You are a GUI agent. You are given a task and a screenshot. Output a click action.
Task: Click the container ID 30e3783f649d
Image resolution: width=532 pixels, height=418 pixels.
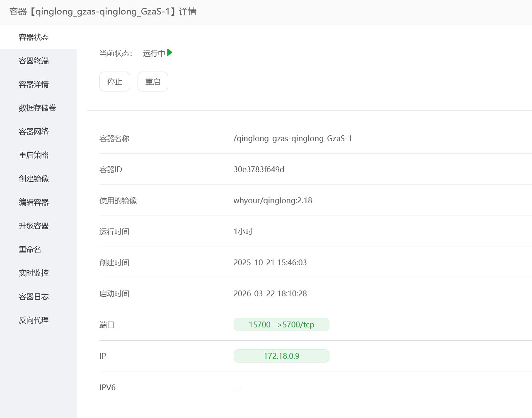(259, 169)
